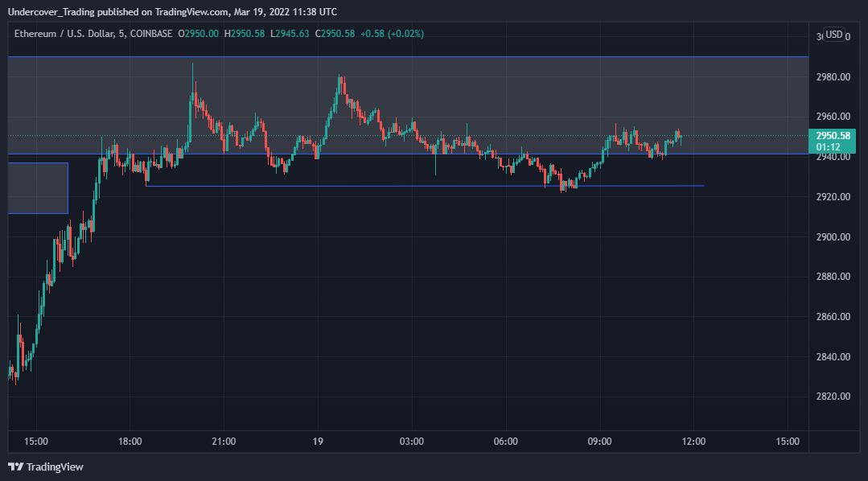Click the 18:00 time axis label

tap(130, 442)
